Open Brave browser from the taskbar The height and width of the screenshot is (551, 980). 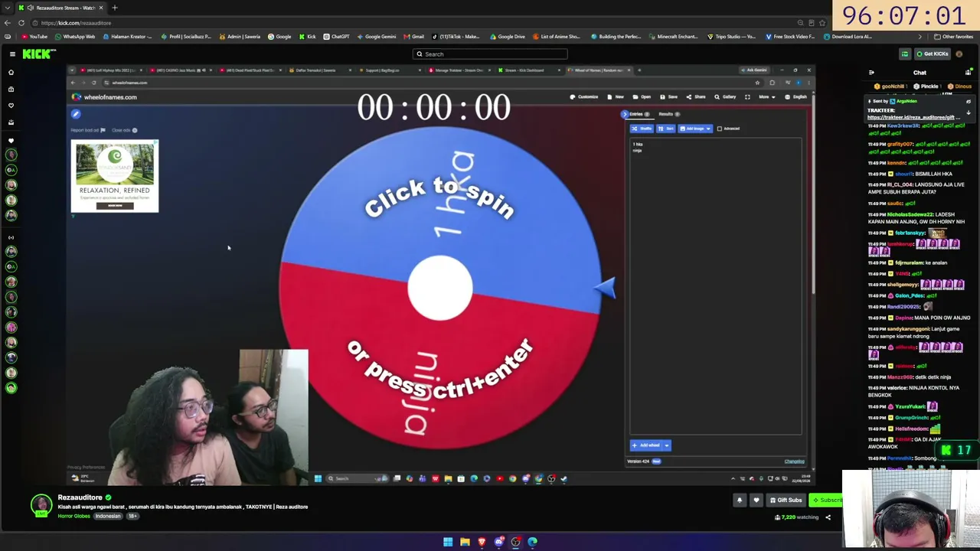coord(482,542)
